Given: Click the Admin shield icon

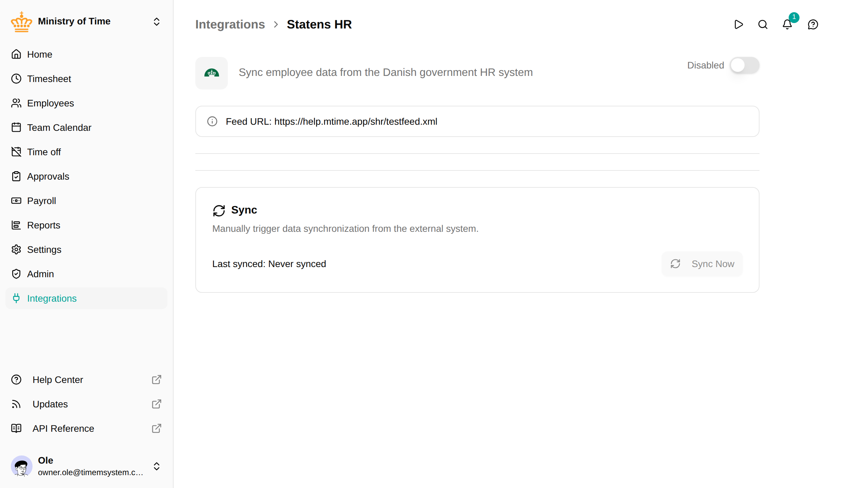Looking at the screenshot, I should click(x=16, y=274).
